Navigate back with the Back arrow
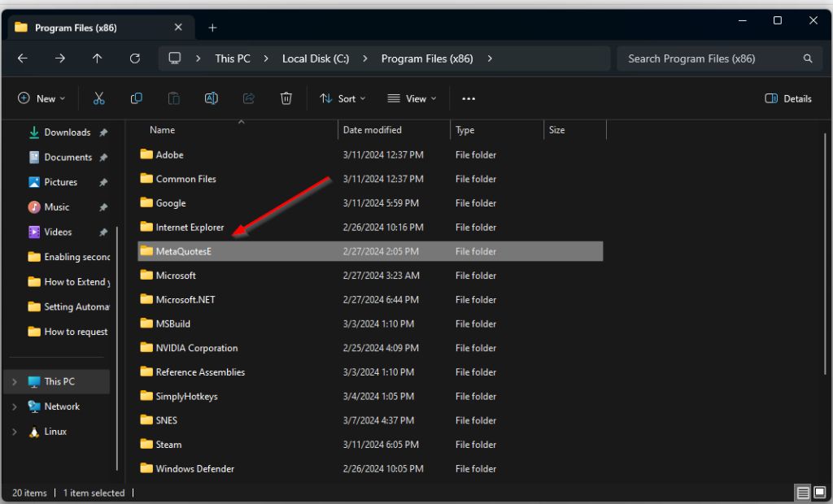 click(23, 59)
